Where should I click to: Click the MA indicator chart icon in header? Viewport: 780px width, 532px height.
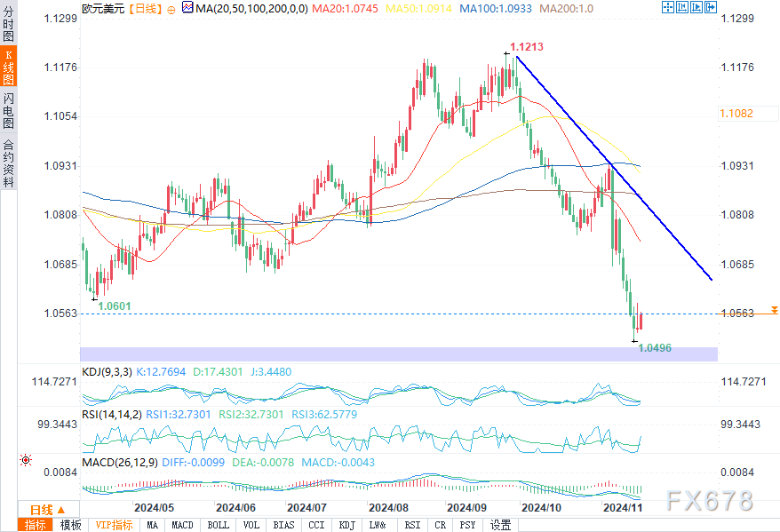click(187, 7)
